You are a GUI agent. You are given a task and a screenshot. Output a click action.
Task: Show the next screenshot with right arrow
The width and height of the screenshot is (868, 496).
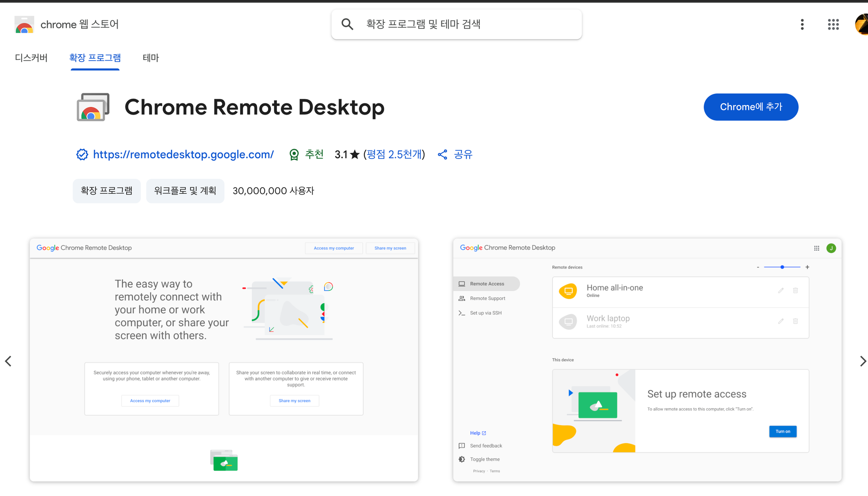click(x=863, y=361)
